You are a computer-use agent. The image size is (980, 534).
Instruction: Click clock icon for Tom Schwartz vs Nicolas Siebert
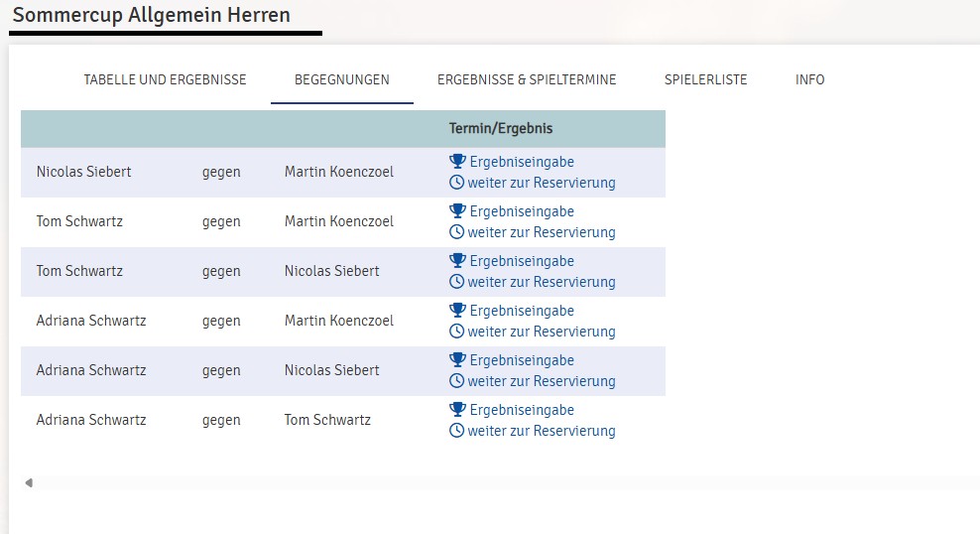[457, 281]
